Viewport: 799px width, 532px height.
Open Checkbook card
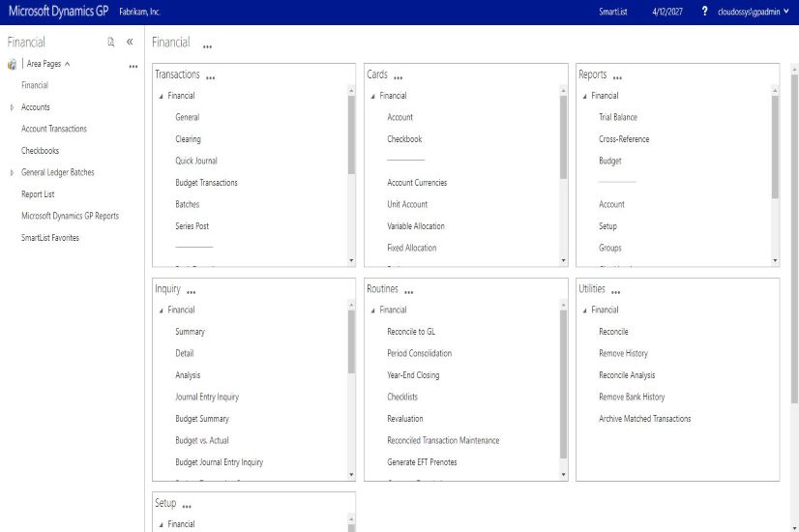[404, 139]
